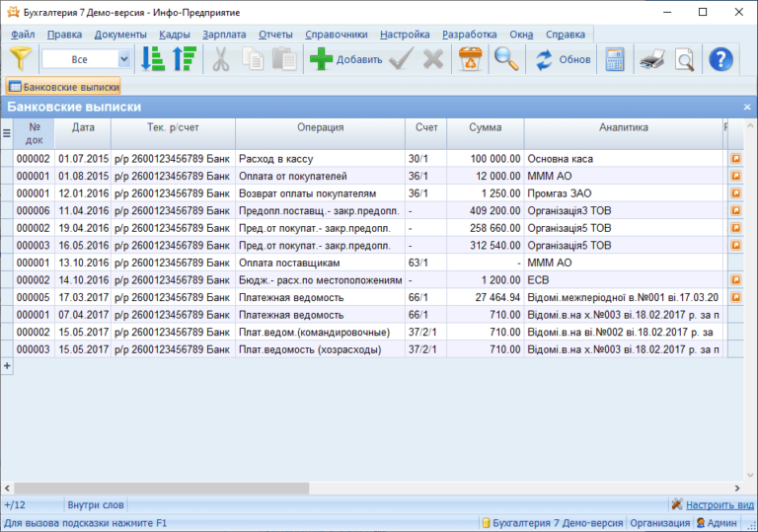Open the grid menu left of '№ док' header
Screen dimensions: 758x532
6,133
